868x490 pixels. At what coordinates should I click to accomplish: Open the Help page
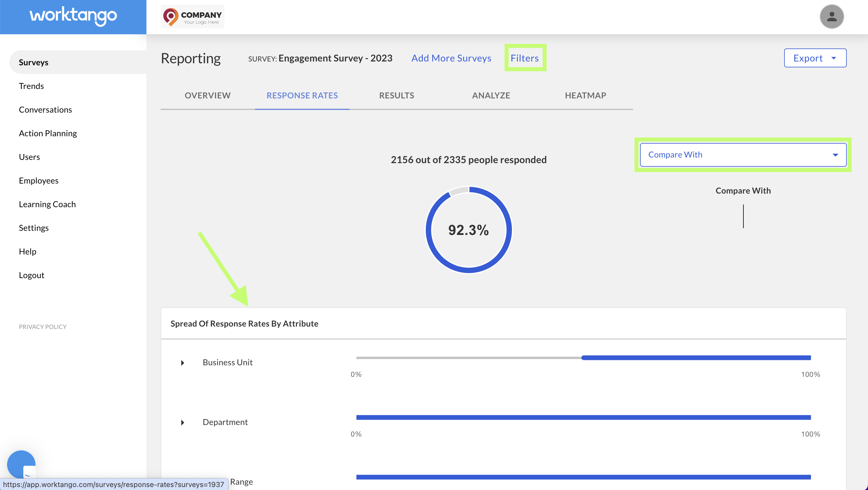tap(28, 252)
